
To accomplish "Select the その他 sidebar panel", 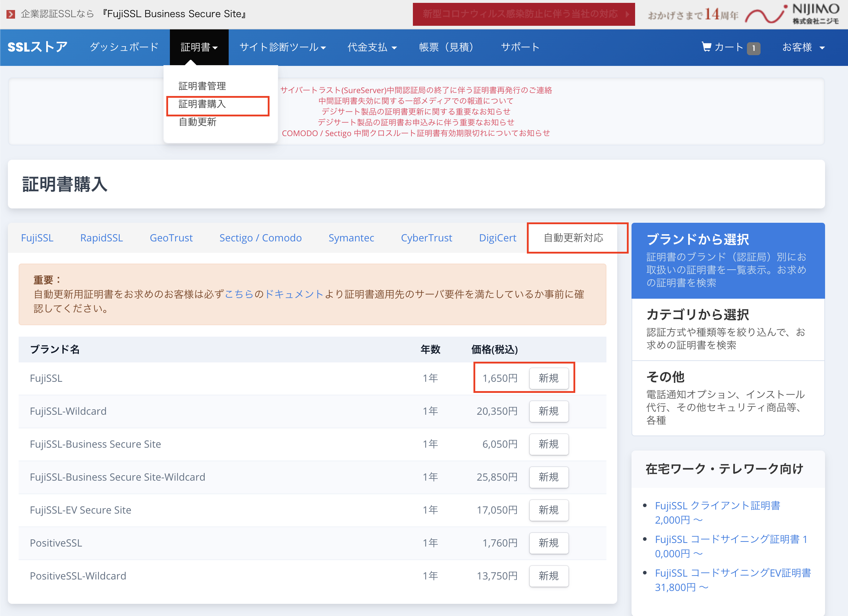I will [x=728, y=398].
